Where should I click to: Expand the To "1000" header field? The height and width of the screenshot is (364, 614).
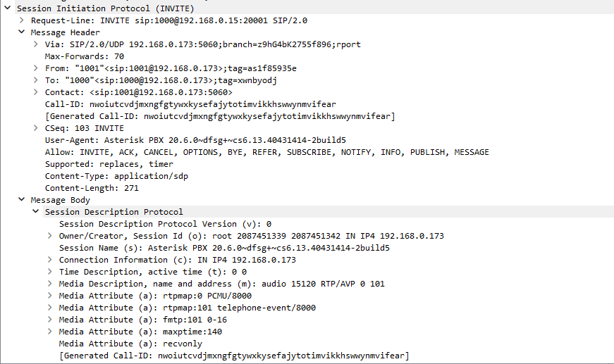36,80
